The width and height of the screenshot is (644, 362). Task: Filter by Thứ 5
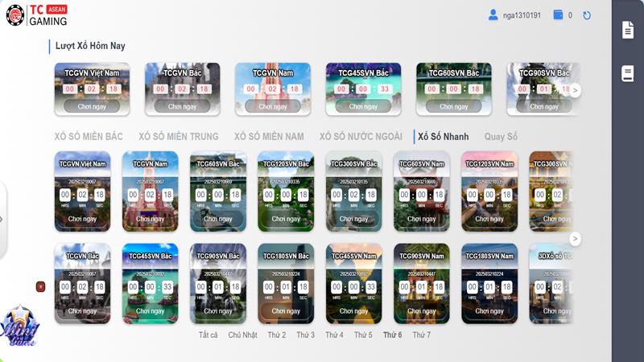pyautogui.click(x=363, y=335)
